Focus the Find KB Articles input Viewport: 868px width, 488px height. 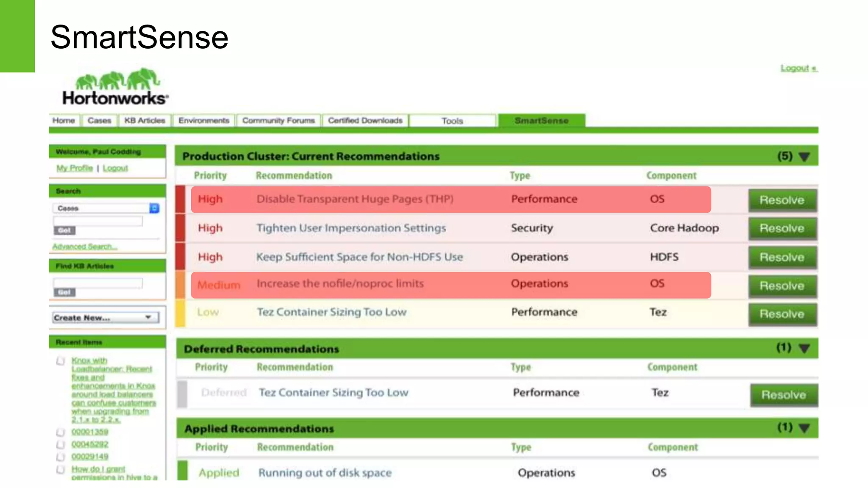98,283
